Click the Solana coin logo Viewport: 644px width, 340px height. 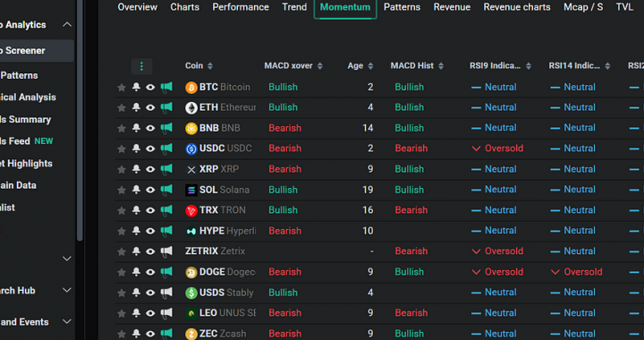point(191,190)
